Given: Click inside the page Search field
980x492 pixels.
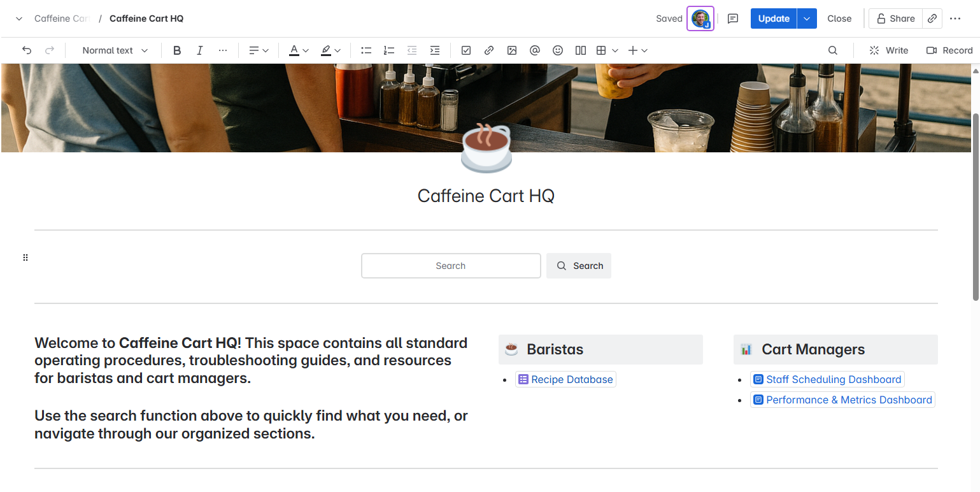Looking at the screenshot, I should [451, 266].
